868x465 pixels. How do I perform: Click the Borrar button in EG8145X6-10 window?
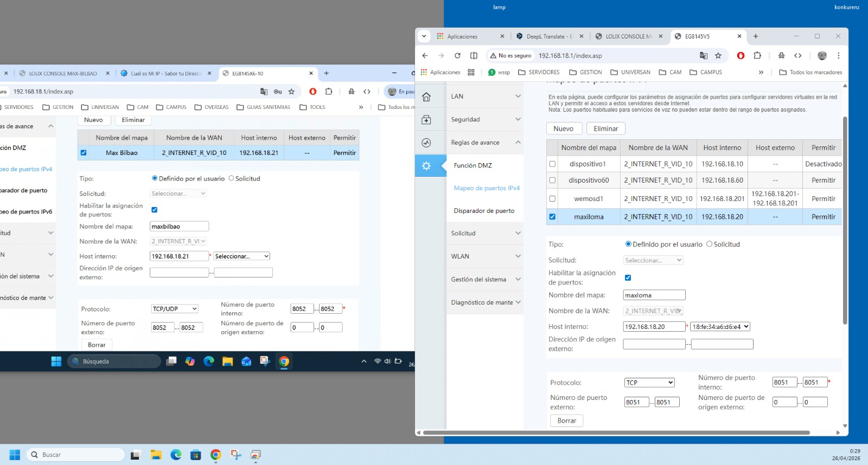coord(97,345)
